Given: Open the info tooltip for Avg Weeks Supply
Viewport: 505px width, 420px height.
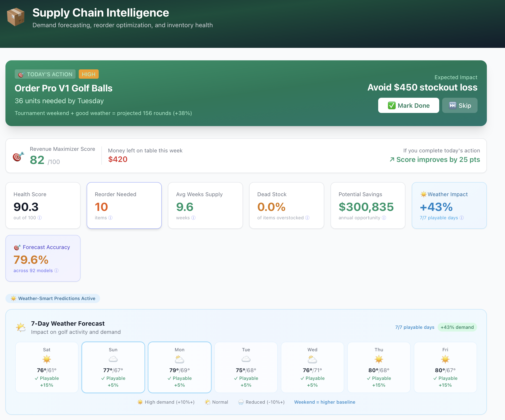Looking at the screenshot, I should click(194, 218).
